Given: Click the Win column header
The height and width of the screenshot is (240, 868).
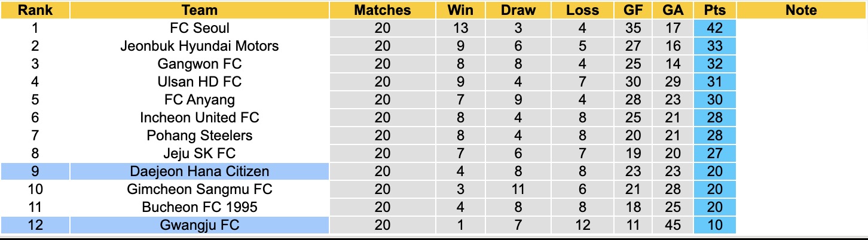Looking at the screenshot, I should tap(460, 10).
